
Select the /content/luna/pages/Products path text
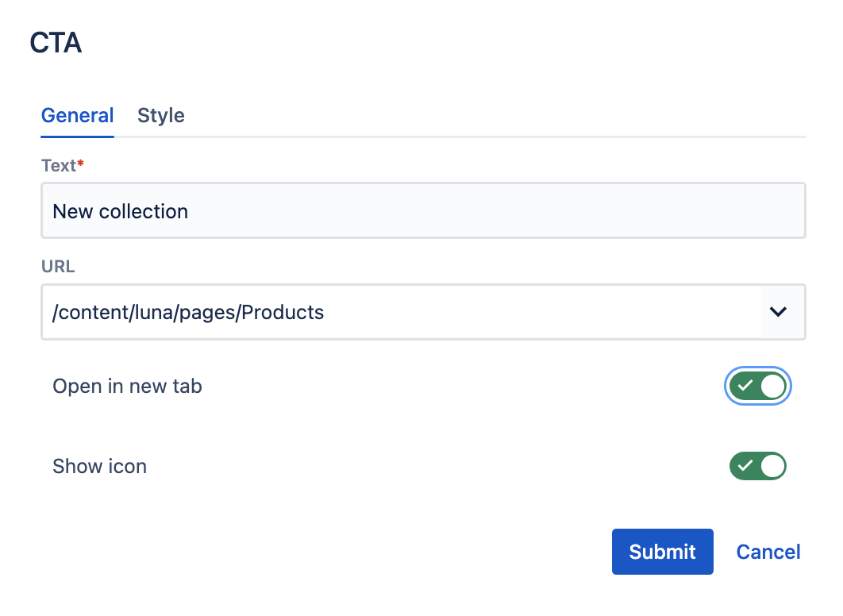(188, 312)
